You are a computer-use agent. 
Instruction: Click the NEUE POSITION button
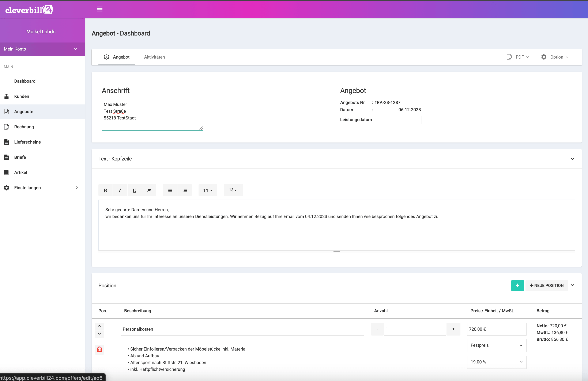click(x=546, y=286)
